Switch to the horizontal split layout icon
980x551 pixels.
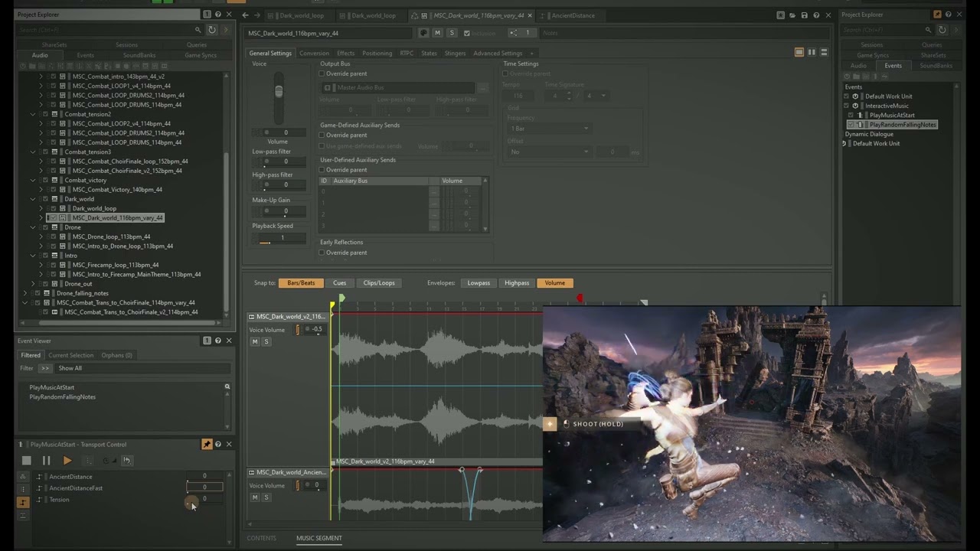tap(824, 52)
